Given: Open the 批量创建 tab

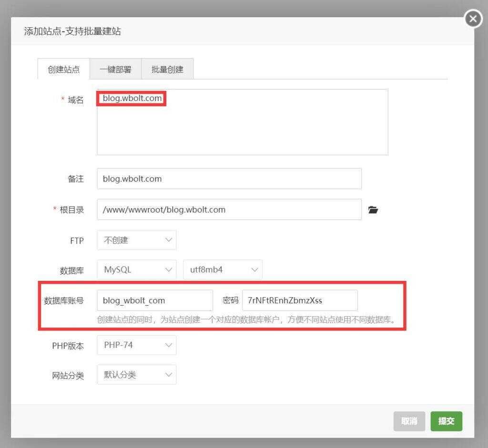Looking at the screenshot, I should click(167, 70).
